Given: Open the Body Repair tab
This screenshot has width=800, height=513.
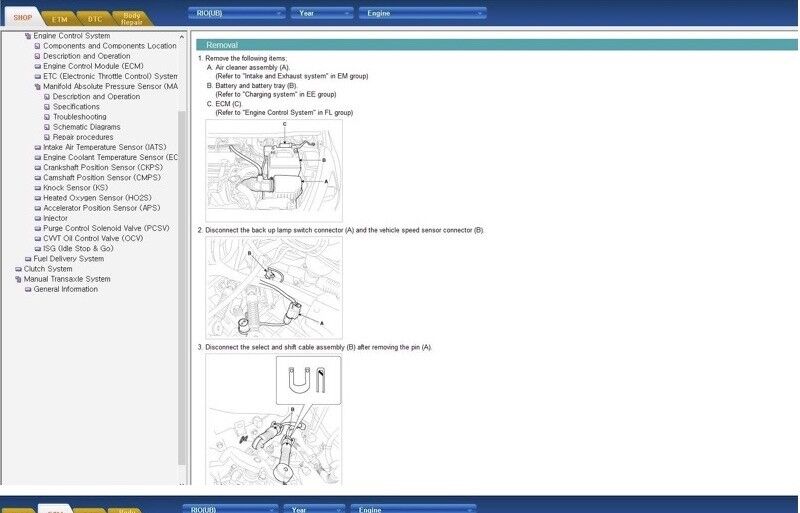Looking at the screenshot, I should (x=131, y=17).
